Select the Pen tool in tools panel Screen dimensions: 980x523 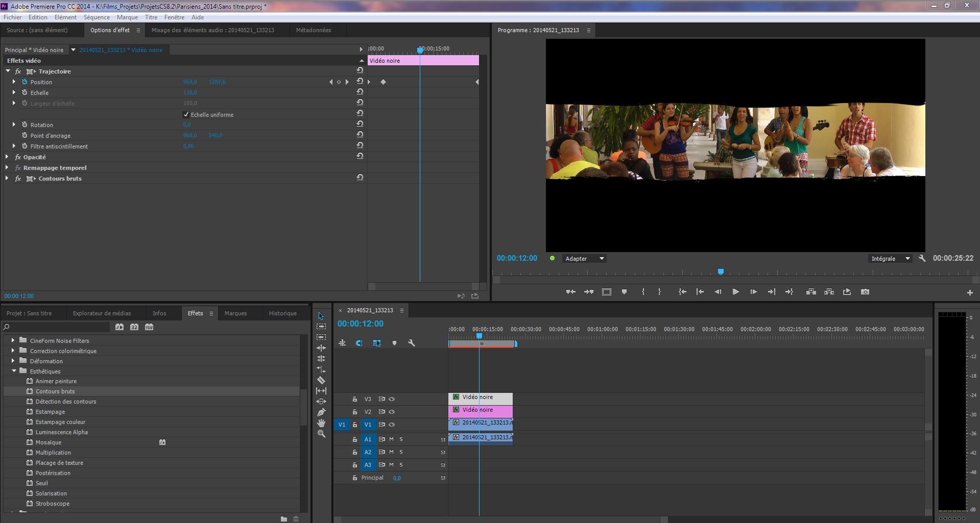pos(321,412)
